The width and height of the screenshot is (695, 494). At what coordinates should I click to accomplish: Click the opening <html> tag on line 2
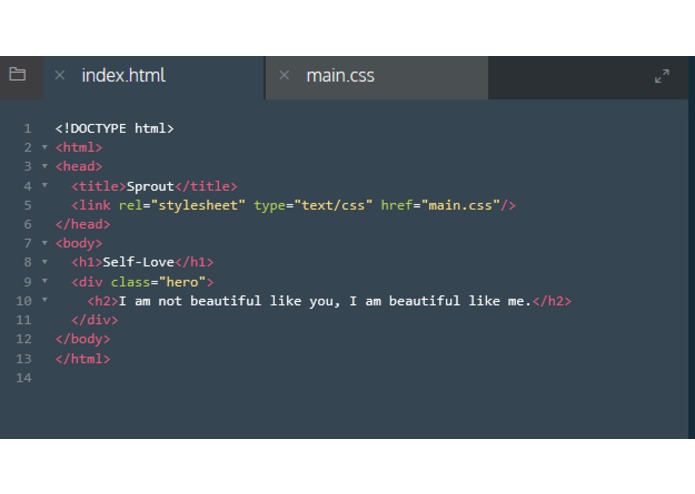tap(79, 148)
